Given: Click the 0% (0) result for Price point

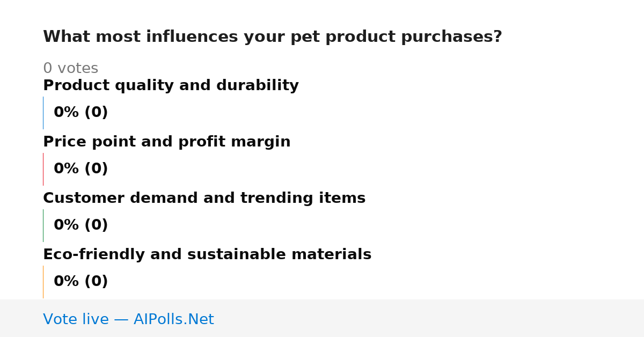Looking at the screenshot, I should [81, 169].
